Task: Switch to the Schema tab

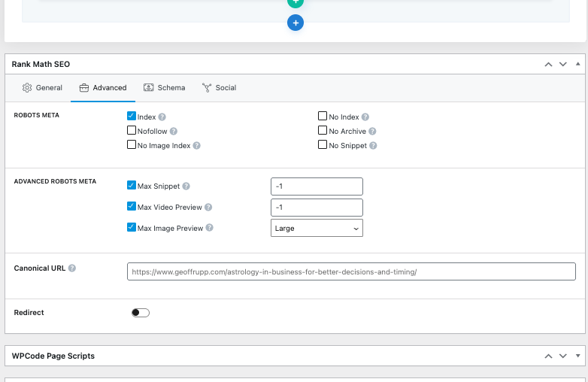Action: (x=164, y=88)
